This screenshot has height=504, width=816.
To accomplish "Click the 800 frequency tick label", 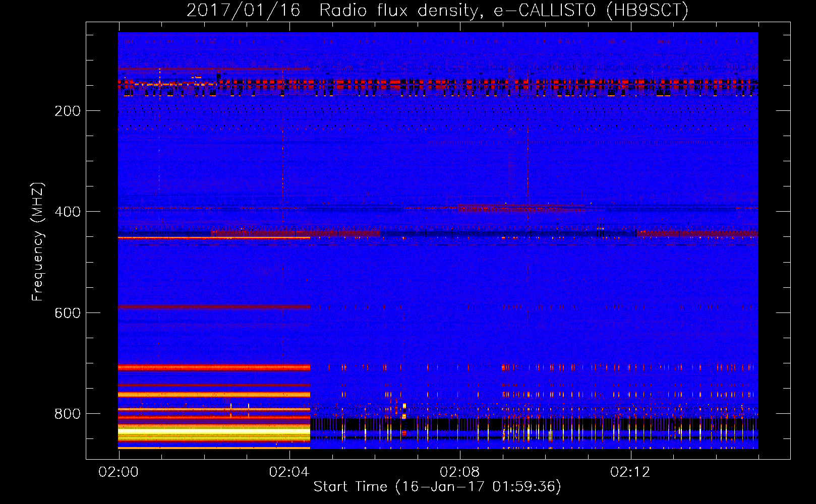I will pyautogui.click(x=68, y=414).
